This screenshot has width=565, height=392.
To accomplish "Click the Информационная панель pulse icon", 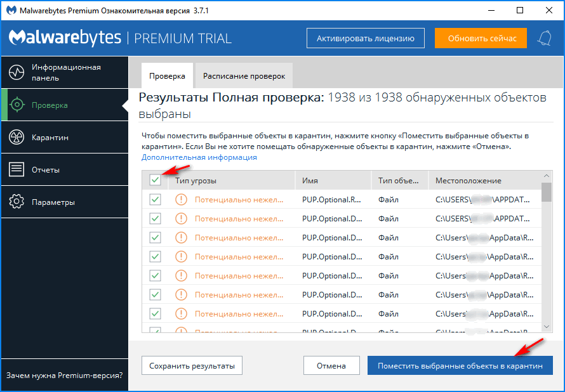I will point(17,72).
